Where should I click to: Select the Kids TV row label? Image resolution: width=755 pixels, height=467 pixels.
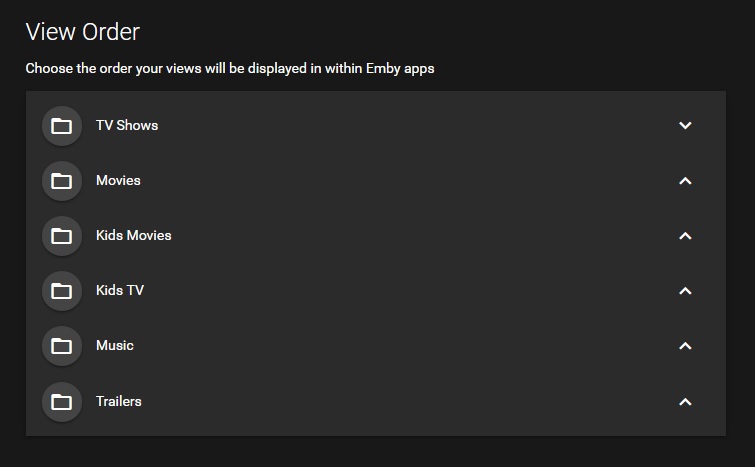click(120, 290)
